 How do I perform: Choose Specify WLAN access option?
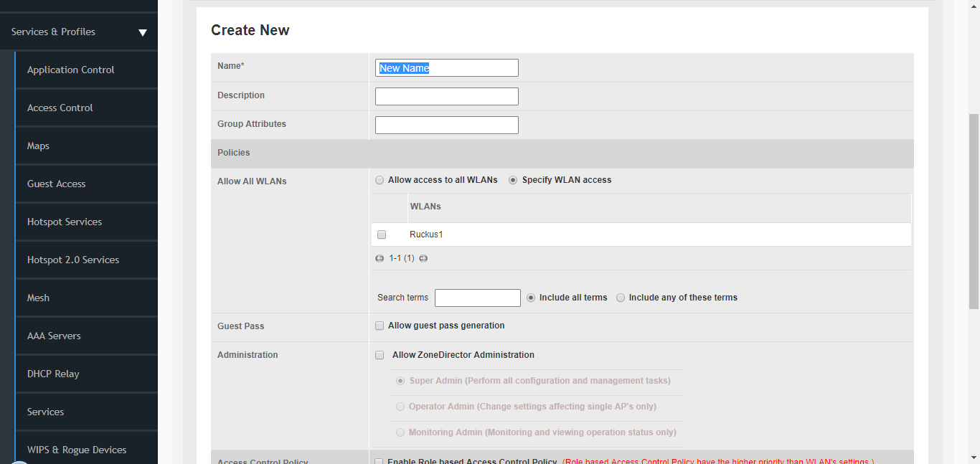(x=513, y=181)
